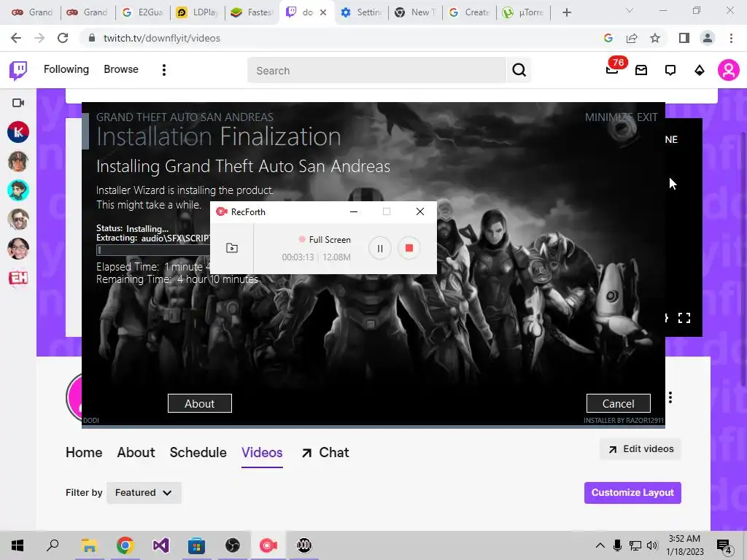Switch to the About channel tab
The height and width of the screenshot is (560, 747).
pos(136,452)
